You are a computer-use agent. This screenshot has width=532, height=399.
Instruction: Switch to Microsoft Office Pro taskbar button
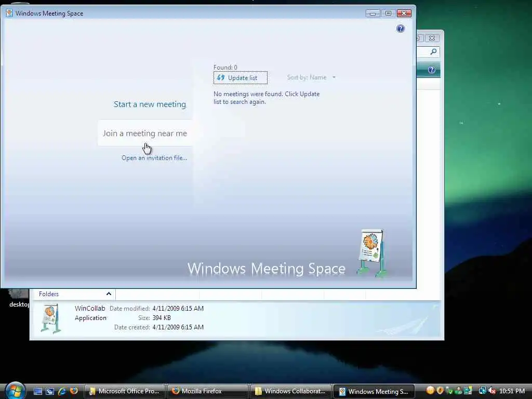coord(125,391)
